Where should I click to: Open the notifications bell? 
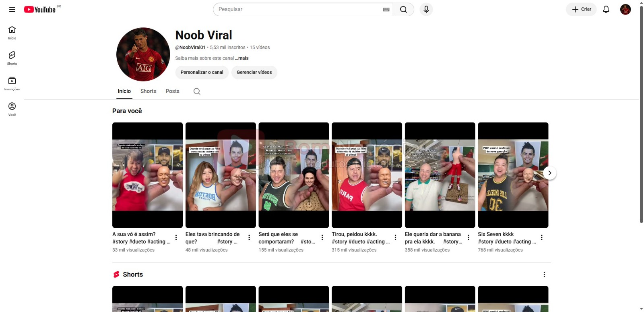tap(606, 9)
